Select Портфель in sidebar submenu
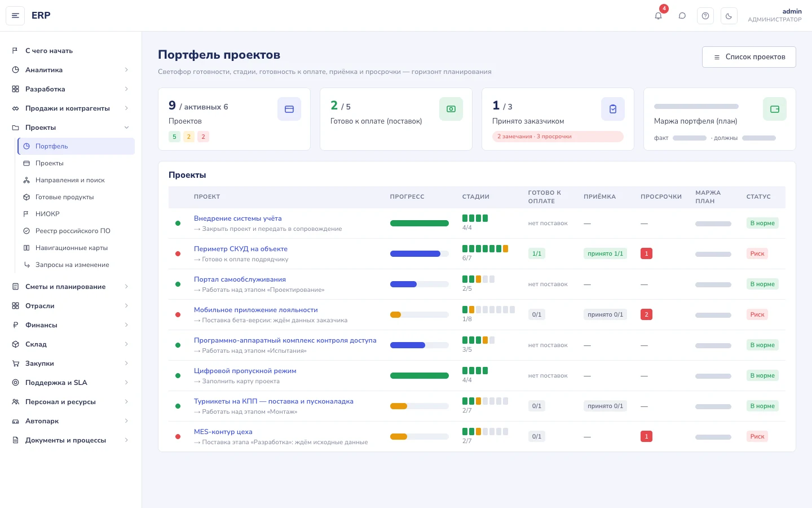Screen dimensions: 812x508 (76, 146)
